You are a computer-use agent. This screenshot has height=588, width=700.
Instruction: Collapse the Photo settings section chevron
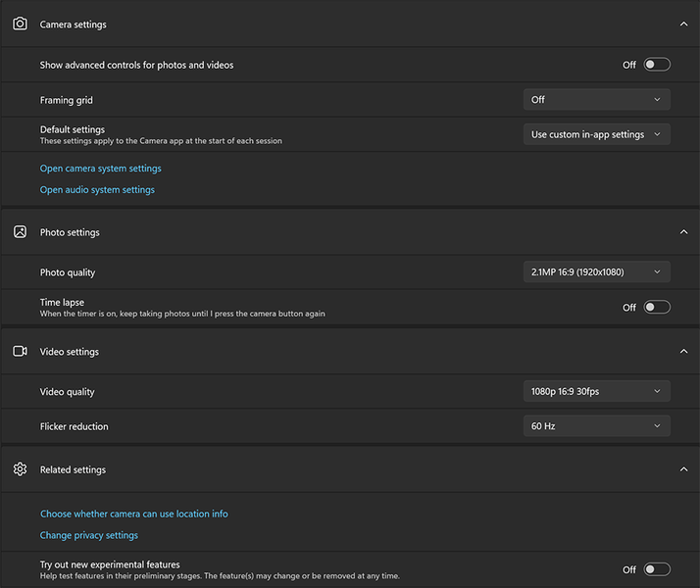(683, 232)
